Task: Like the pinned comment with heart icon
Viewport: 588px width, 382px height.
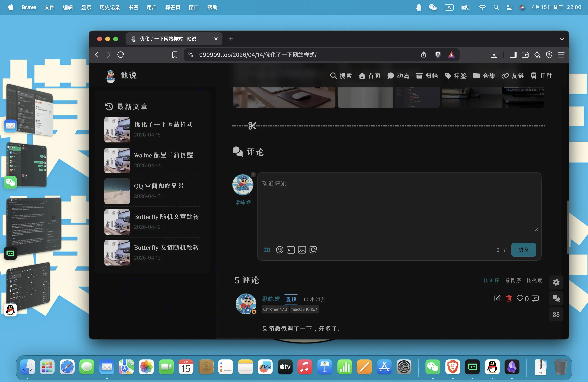Action: pos(520,298)
